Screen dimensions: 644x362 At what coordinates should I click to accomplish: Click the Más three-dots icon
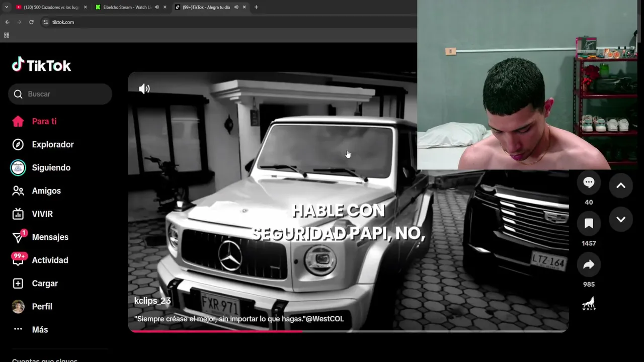click(18, 329)
